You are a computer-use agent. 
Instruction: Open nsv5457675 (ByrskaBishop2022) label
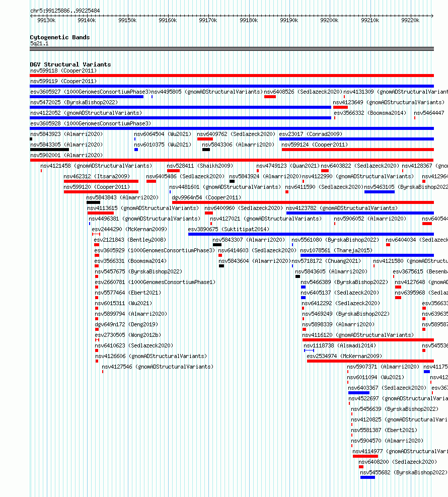(138, 271)
